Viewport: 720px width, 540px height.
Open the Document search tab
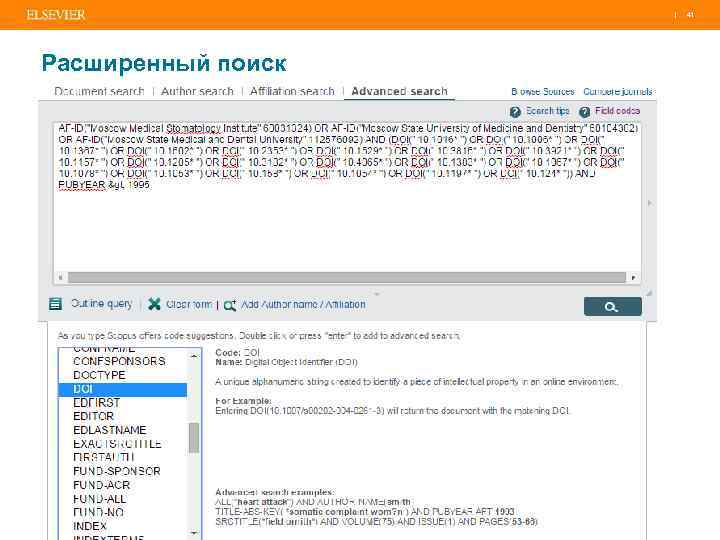(x=99, y=91)
